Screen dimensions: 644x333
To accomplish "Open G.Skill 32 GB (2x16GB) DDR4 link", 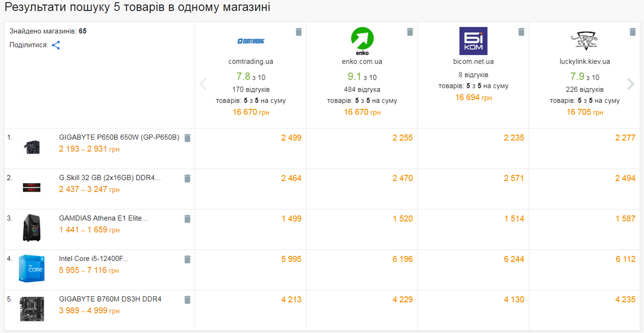I will (x=110, y=178).
